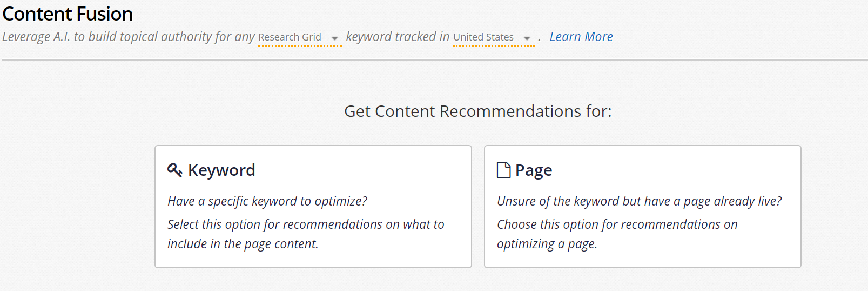Click the key icon beside Keyword
Image resolution: width=868 pixels, height=291 pixels.
point(174,170)
